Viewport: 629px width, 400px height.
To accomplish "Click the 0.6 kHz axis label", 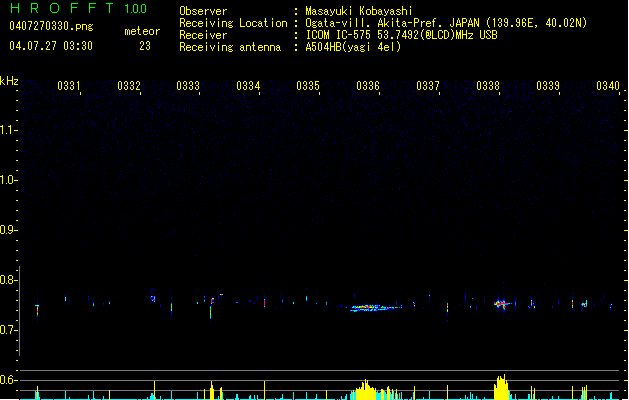I will tap(8, 380).
